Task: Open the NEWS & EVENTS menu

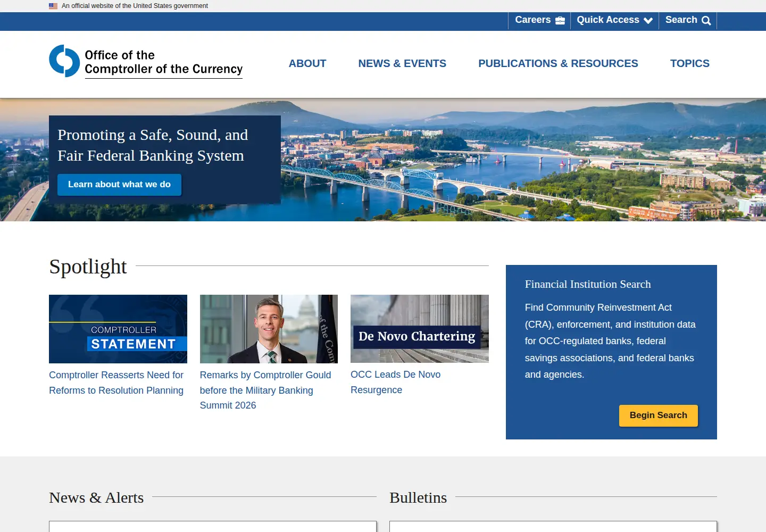Action: pyautogui.click(x=402, y=63)
